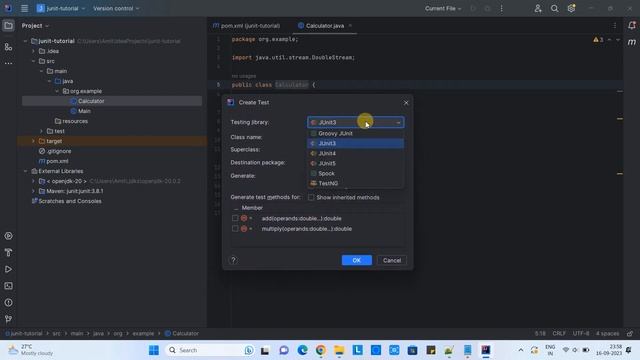Expand the .idea folder

coord(33,51)
